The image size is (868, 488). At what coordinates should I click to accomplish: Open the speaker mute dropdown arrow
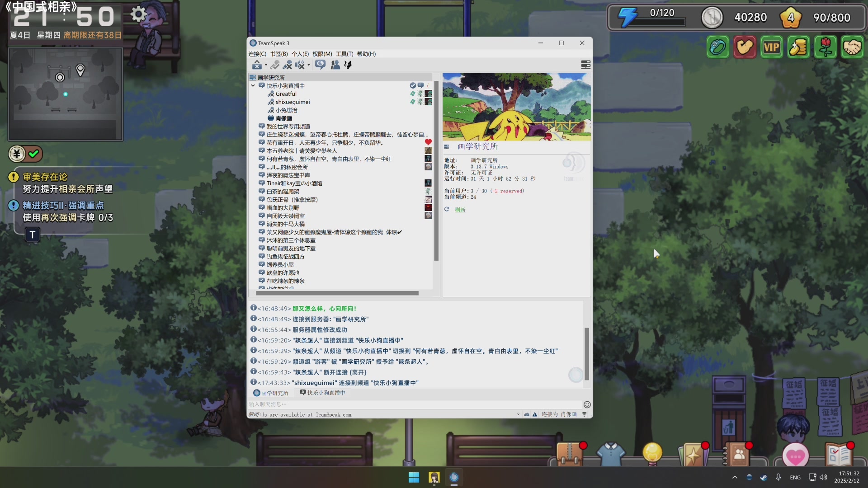(309, 65)
